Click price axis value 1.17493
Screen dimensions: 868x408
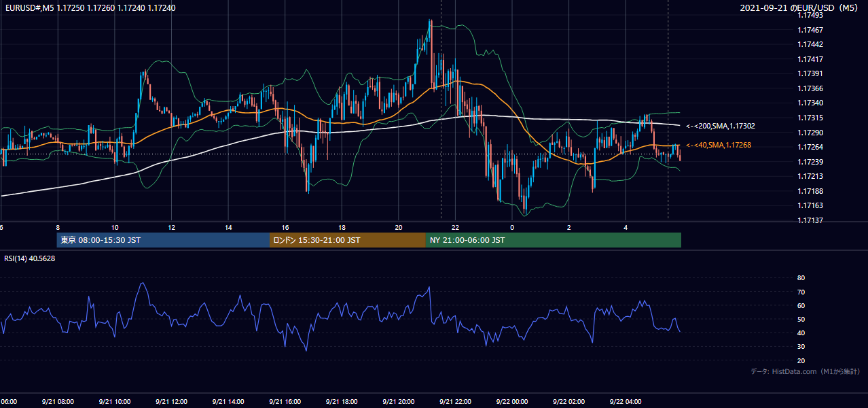pyautogui.click(x=811, y=15)
